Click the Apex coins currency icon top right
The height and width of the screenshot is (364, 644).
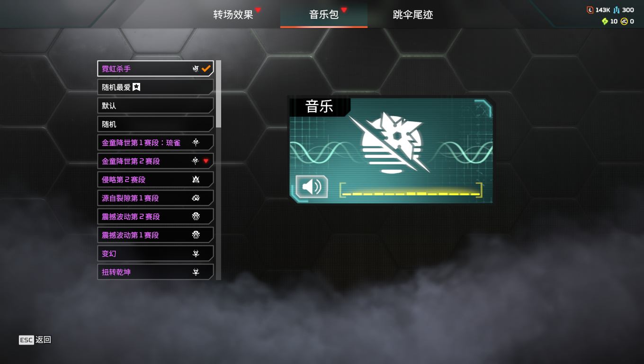tap(624, 21)
